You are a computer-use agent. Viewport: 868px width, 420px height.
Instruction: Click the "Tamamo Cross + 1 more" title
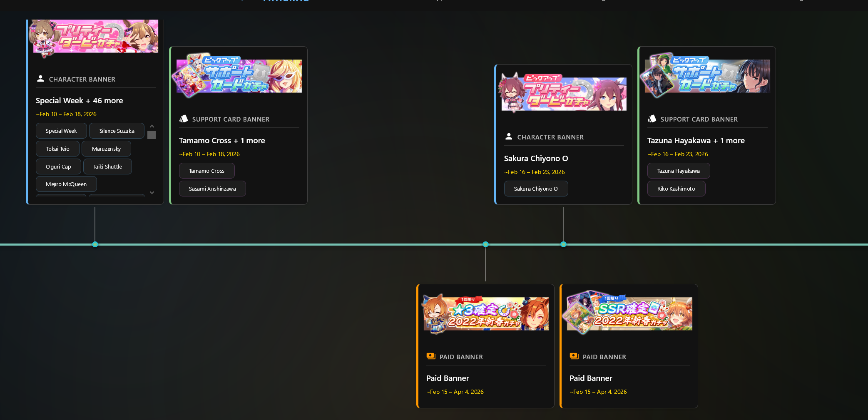pyautogui.click(x=222, y=140)
